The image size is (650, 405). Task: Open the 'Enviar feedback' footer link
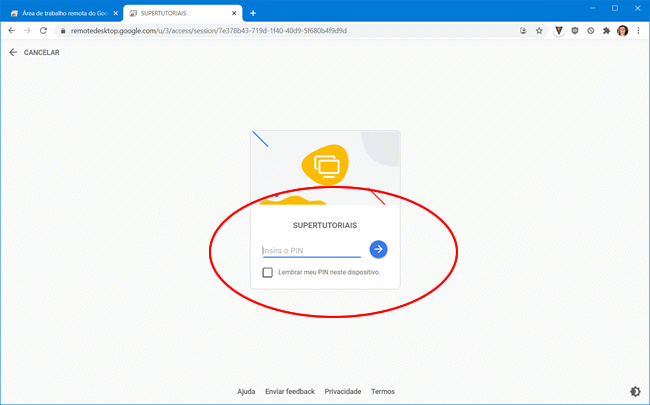290,391
